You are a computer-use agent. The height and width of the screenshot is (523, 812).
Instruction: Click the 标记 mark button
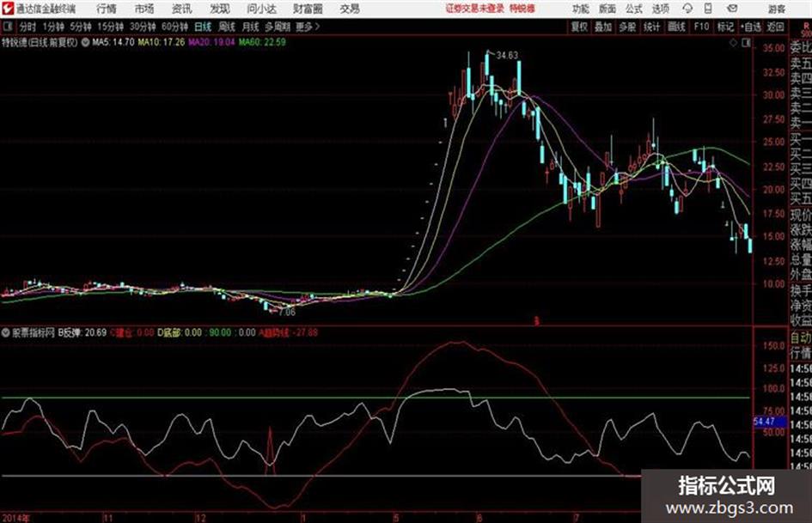point(725,27)
